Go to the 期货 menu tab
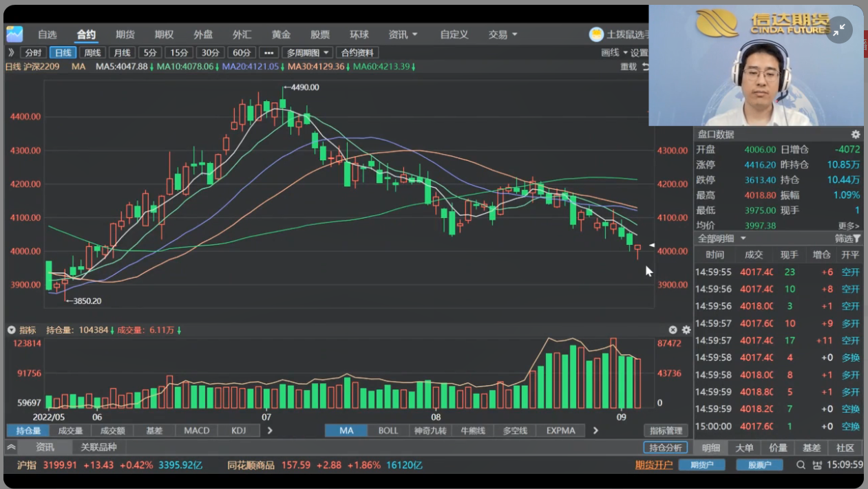The height and width of the screenshot is (489, 868). 125,34
